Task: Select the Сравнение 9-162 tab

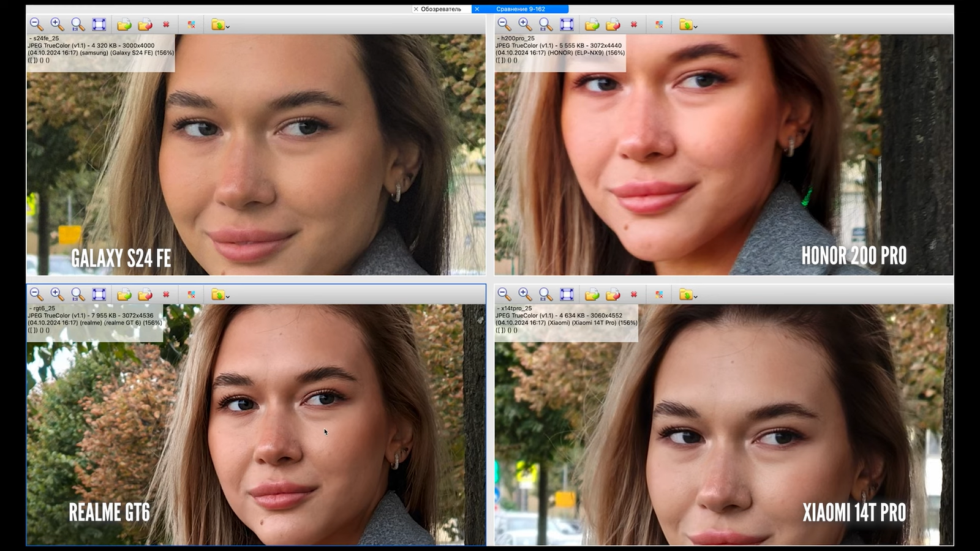Action: point(521,9)
